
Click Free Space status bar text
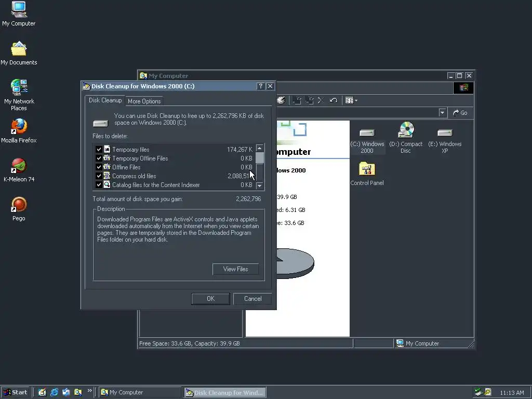[189, 343]
